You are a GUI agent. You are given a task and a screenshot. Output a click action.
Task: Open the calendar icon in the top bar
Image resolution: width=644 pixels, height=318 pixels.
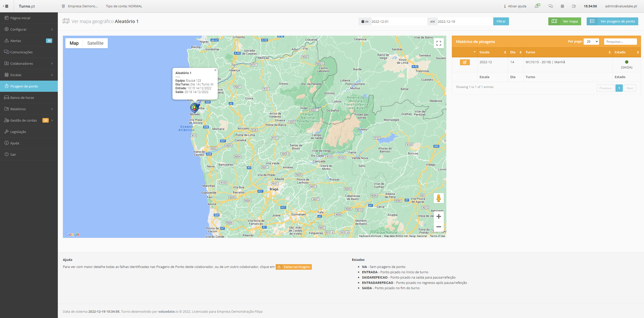[x=562, y=6]
